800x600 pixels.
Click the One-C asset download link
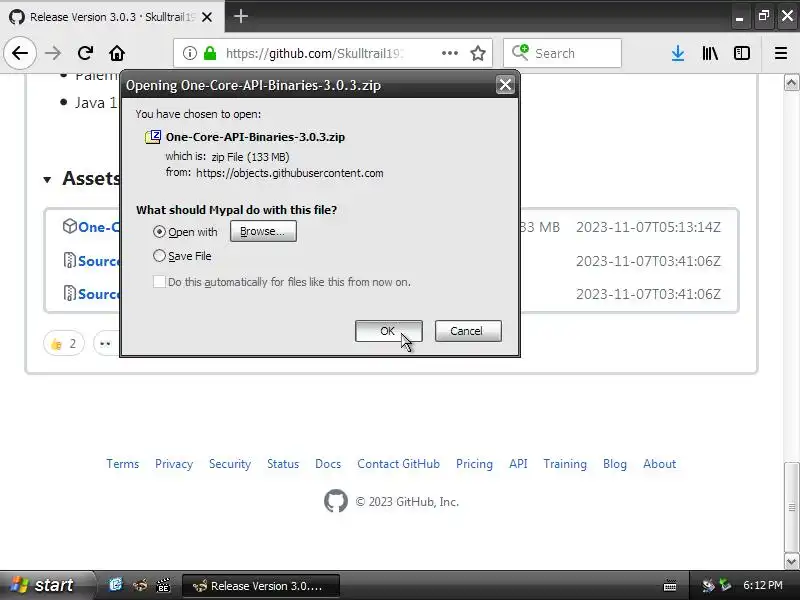[99, 227]
